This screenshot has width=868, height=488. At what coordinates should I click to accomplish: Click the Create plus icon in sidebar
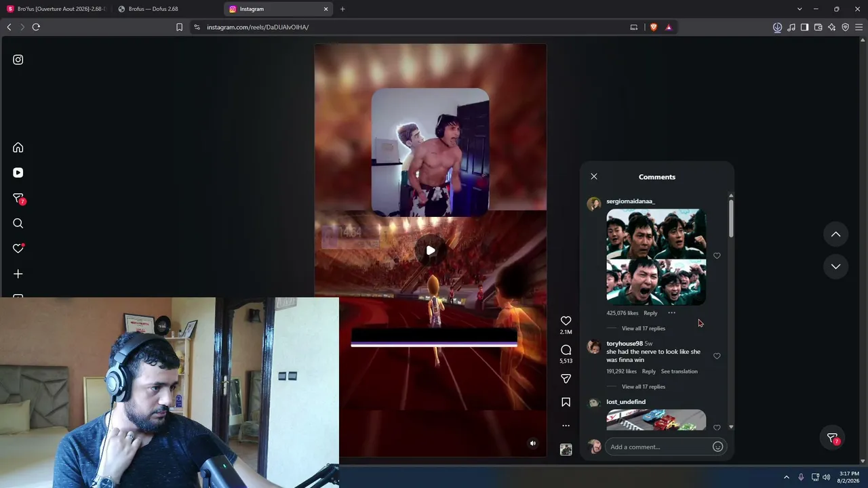18,274
